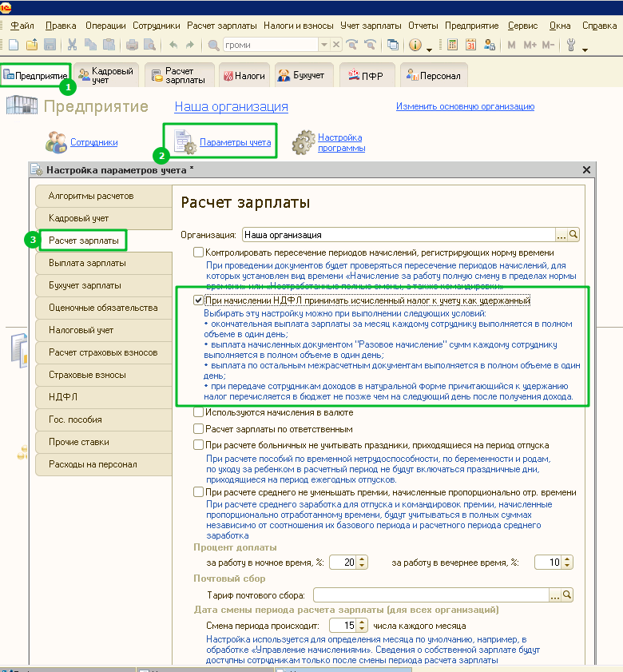The image size is (623, 672).
Task: Open the Расчет зарплаты menu
Action: point(221,26)
